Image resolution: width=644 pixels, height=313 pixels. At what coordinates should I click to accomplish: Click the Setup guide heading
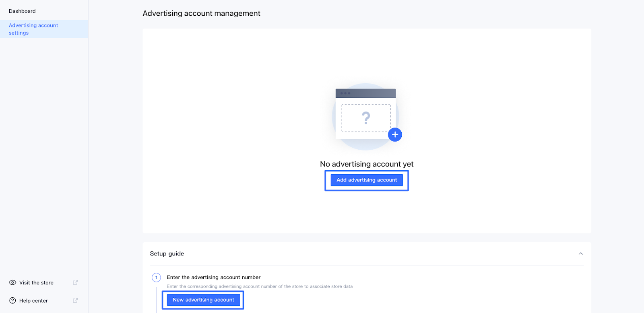click(167, 253)
